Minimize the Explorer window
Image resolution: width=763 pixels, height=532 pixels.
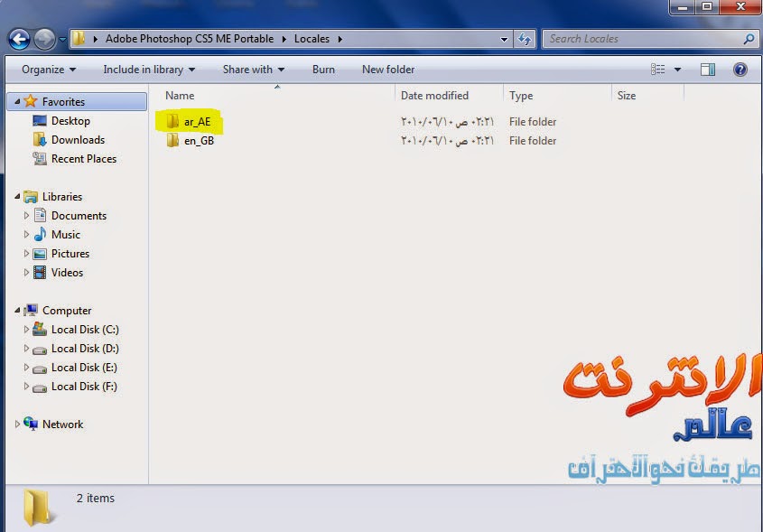(x=683, y=7)
